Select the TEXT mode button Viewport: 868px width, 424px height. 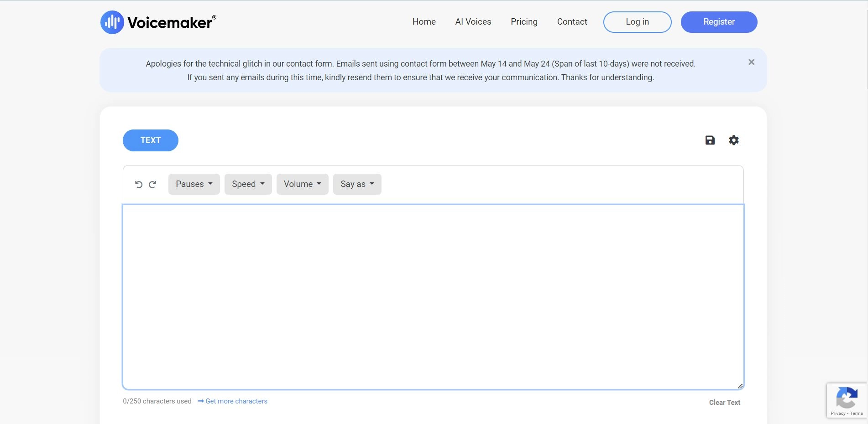pos(150,140)
